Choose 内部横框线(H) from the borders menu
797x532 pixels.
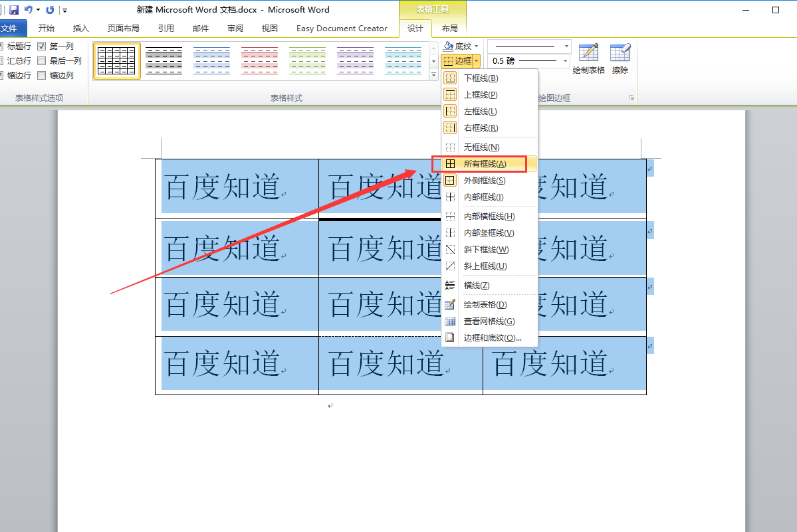[x=489, y=217]
